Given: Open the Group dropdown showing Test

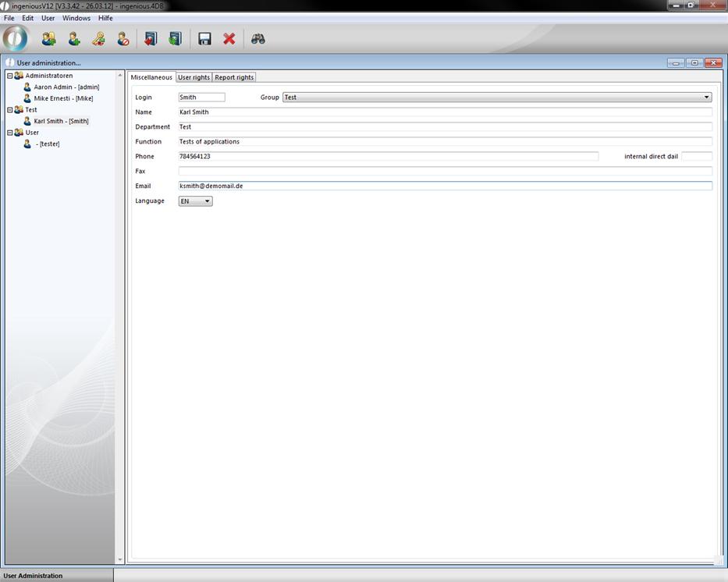Looking at the screenshot, I should point(706,98).
